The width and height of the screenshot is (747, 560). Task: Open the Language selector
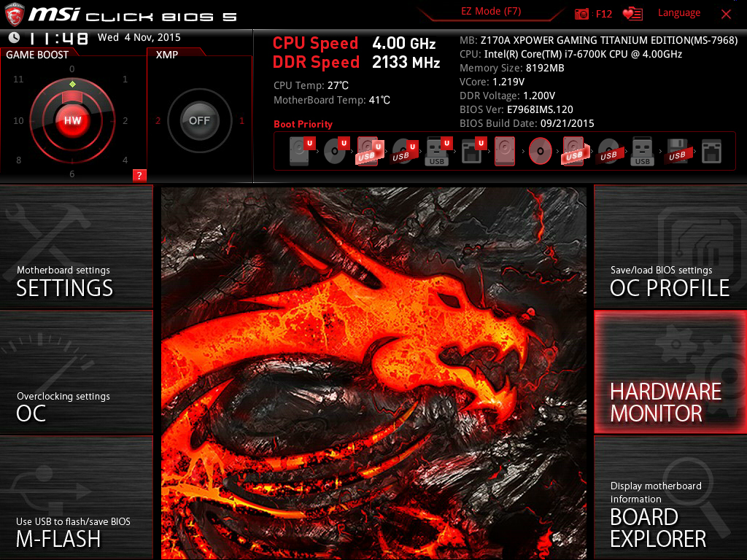click(679, 13)
